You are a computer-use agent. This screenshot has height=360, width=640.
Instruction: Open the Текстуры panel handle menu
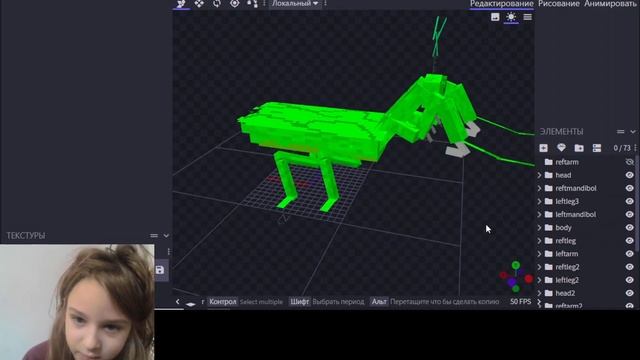pyautogui.click(x=154, y=236)
